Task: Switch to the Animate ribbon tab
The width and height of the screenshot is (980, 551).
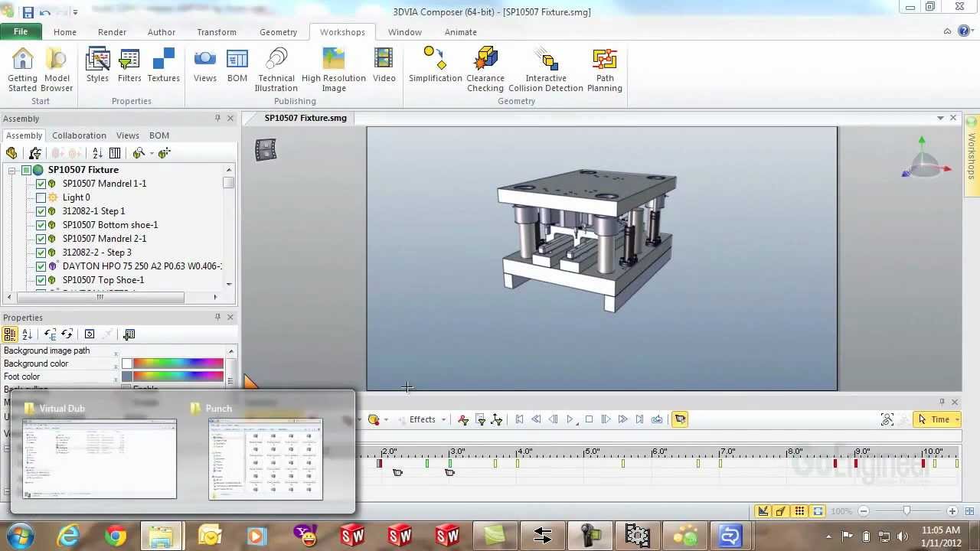Action: [x=461, y=32]
